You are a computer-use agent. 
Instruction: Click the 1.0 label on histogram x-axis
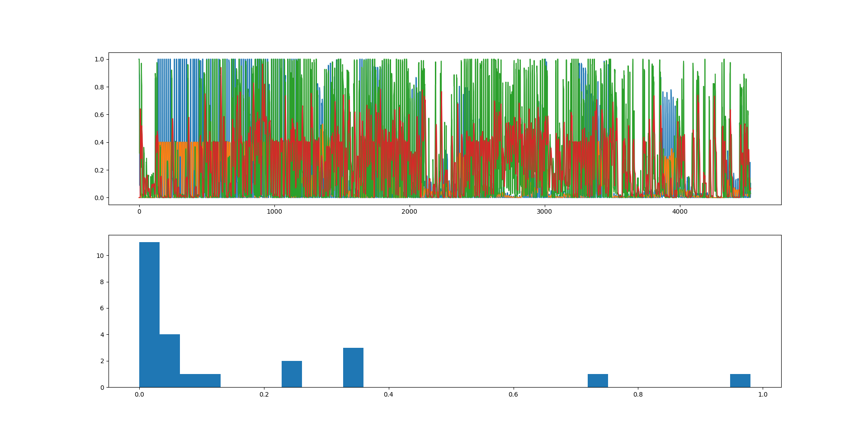(x=763, y=394)
